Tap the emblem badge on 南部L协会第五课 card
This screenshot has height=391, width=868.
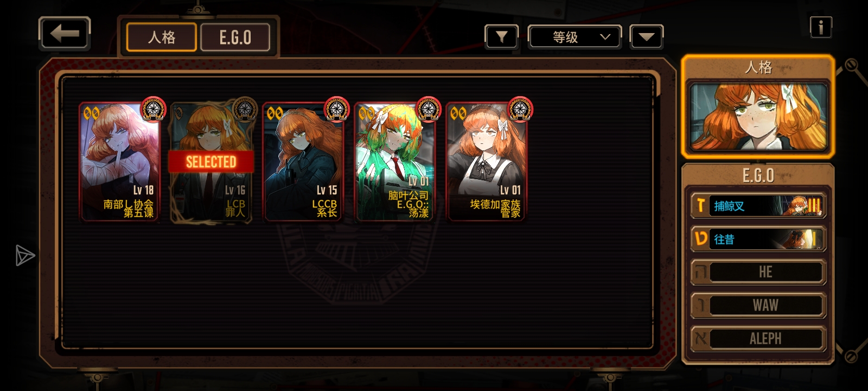[154, 110]
